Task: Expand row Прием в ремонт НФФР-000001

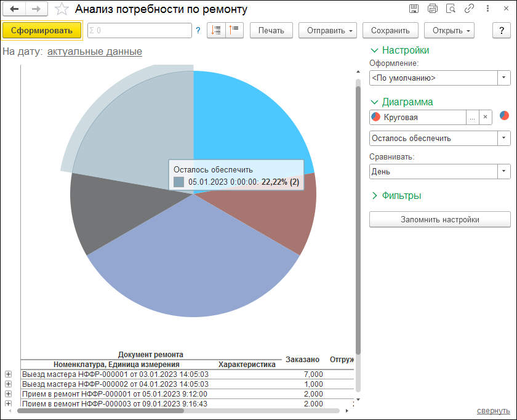Action: [x=8, y=394]
